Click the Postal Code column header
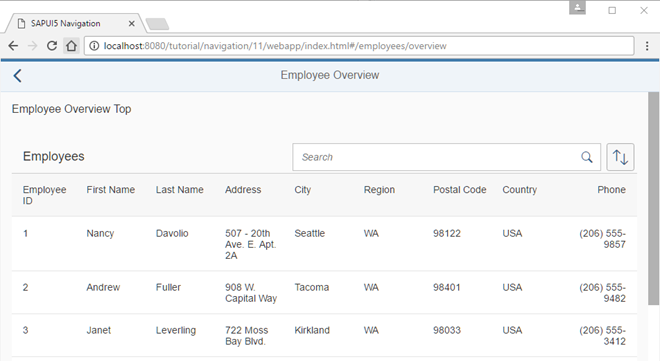The image size is (660, 361). pos(459,190)
